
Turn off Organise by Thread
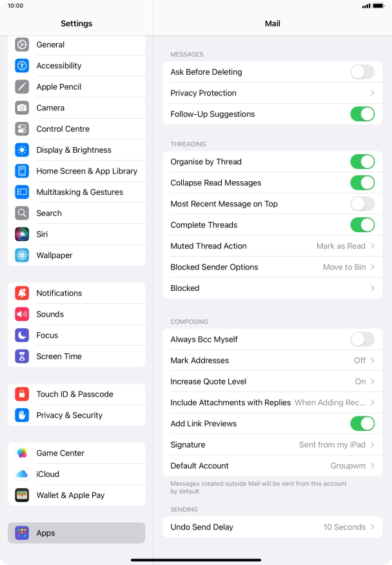click(x=362, y=162)
